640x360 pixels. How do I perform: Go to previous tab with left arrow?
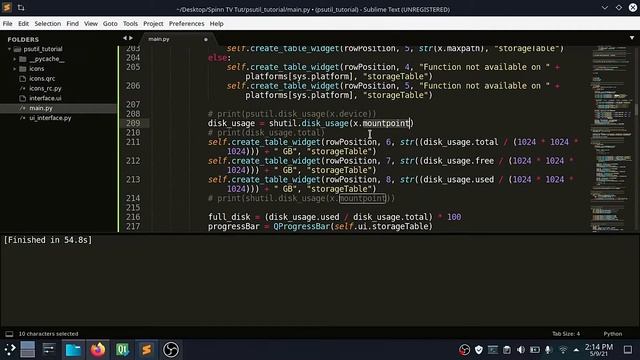125,38
